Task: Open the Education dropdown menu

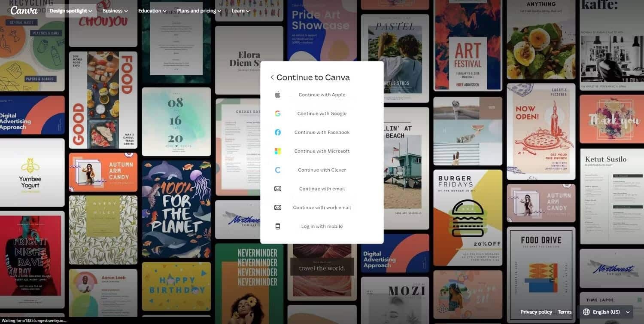Action: [x=152, y=11]
